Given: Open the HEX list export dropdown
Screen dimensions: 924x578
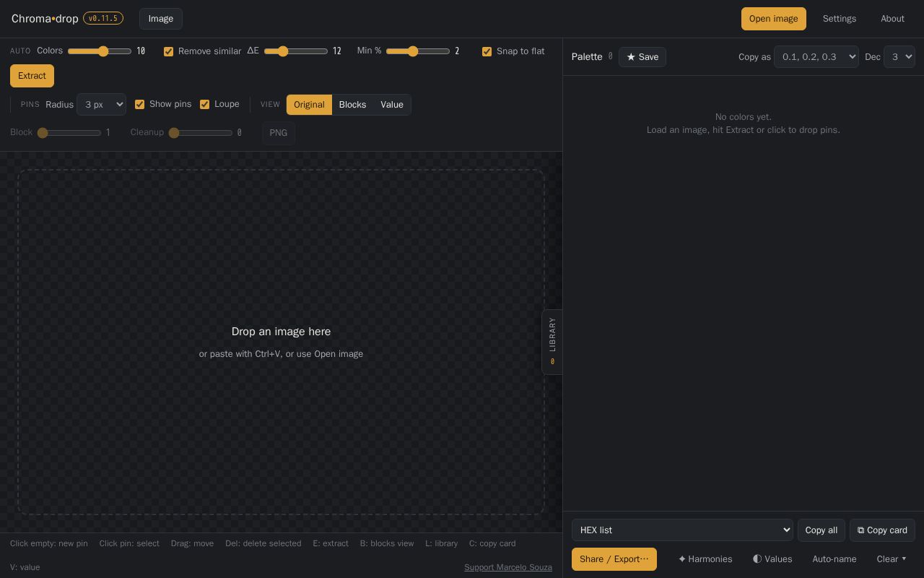Looking at the screenshot, I should [682, 530].
